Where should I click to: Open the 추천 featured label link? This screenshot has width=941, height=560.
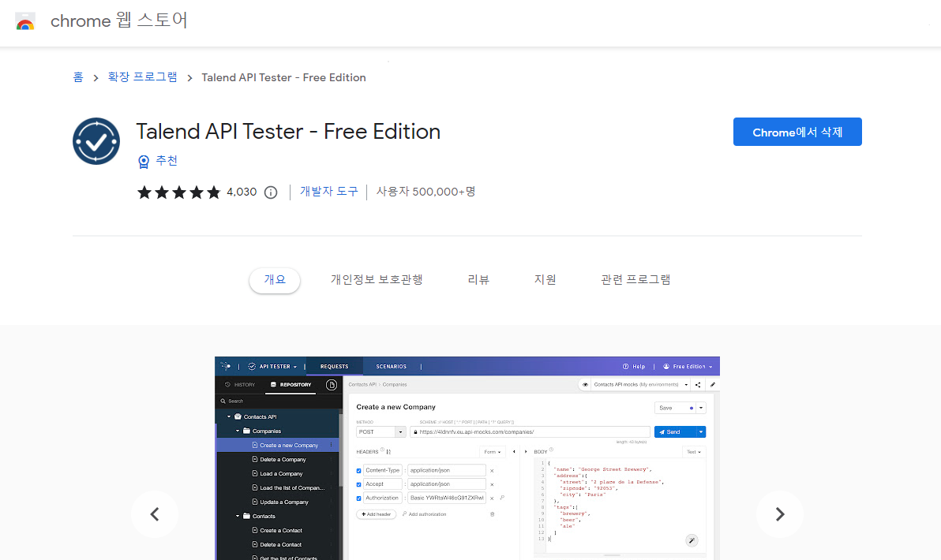(167, 161)
